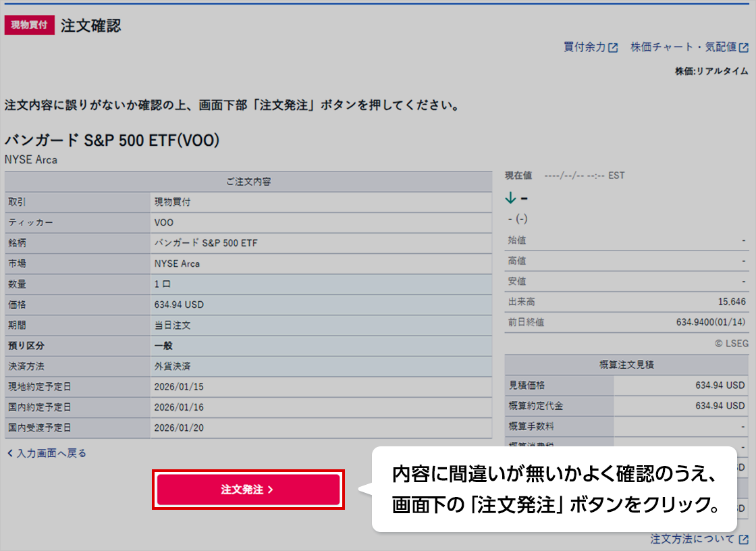Click the 外貨決済 value in 決済方法 row
Screen dimensions: 756x551
click(172, 367)
